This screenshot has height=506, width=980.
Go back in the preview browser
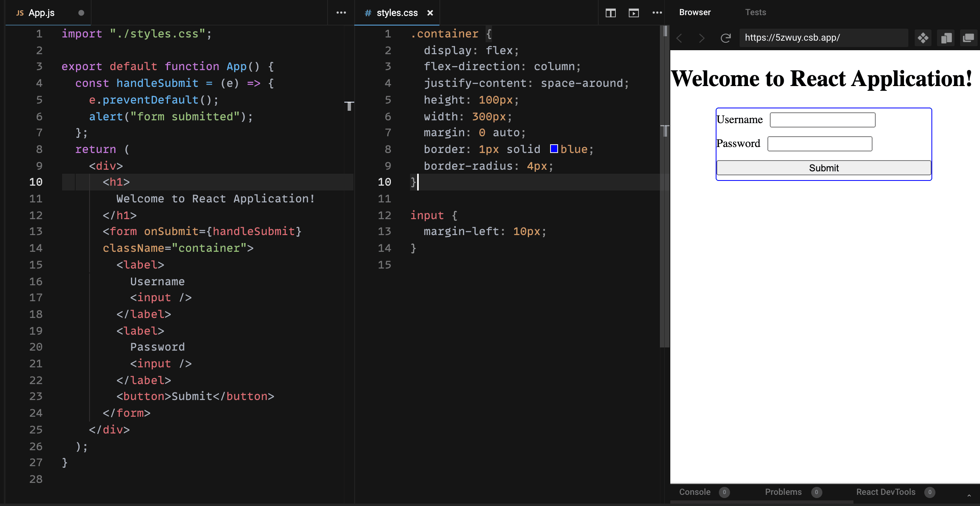680,38
